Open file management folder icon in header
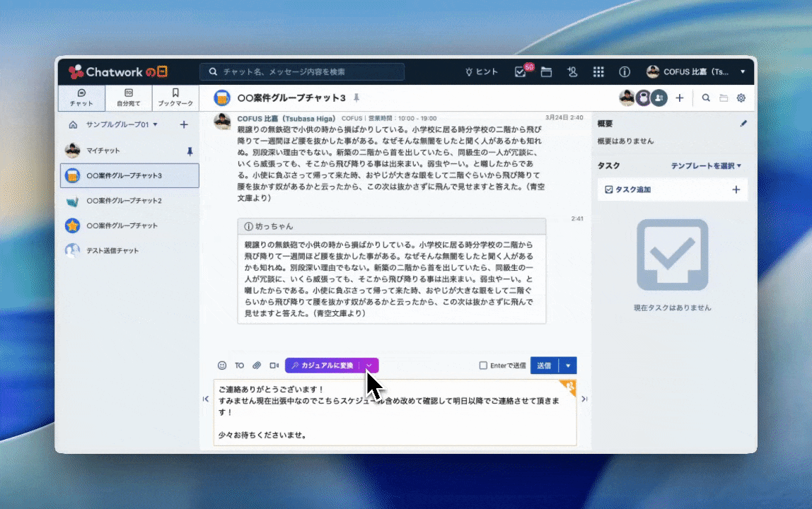 tap(546, 72)
